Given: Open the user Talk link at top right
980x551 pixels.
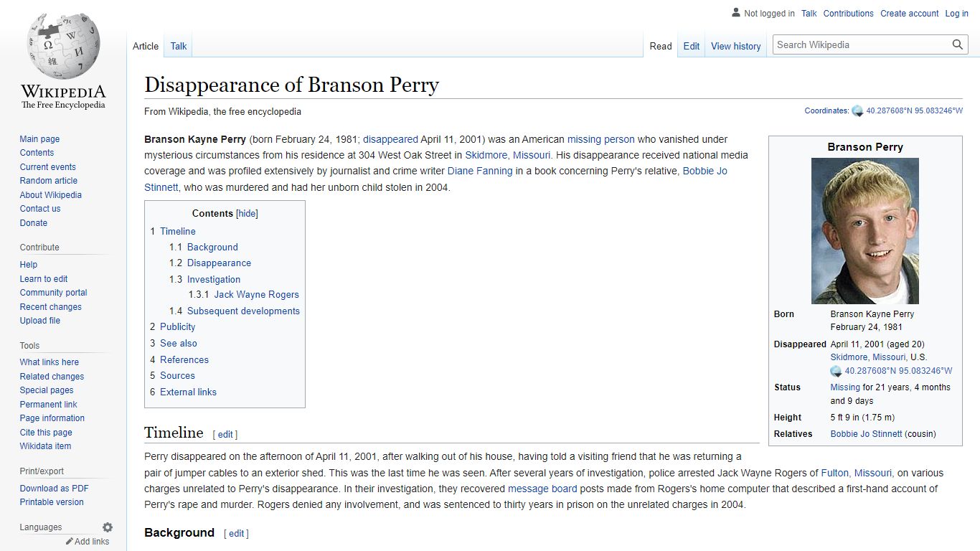Looking at the screenshot, I should 809,14.
